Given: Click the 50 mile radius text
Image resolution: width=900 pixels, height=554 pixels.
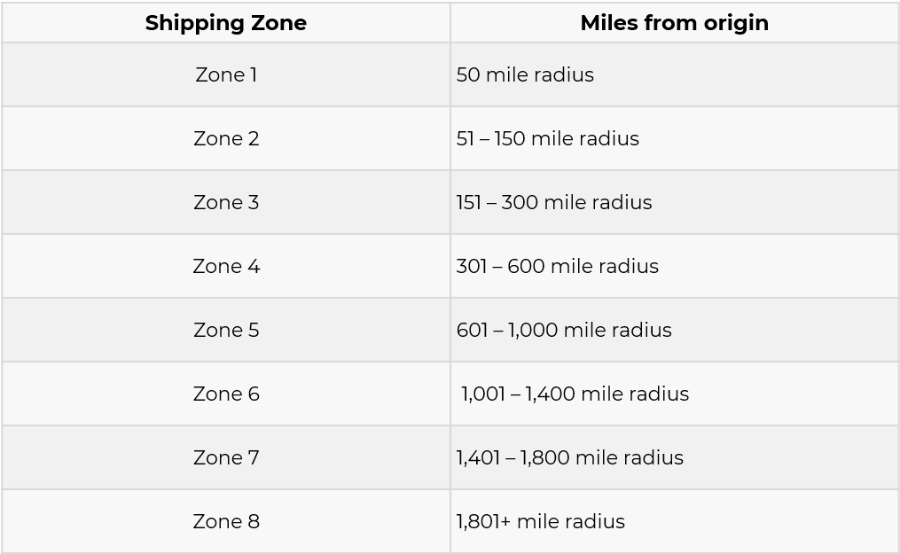Looking at the screenshot, I should (525, 75).
